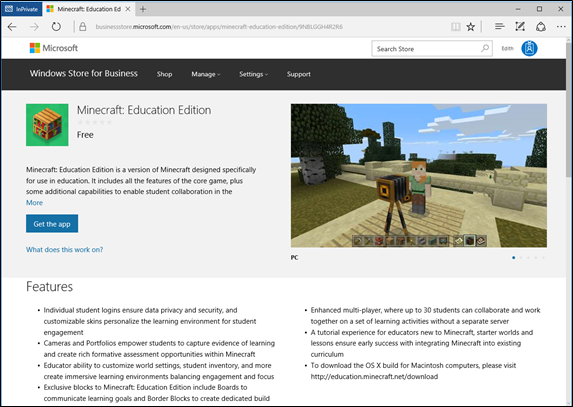Expand description with More link
Viewport: 573px width, 407px height.
coord(34,203)
